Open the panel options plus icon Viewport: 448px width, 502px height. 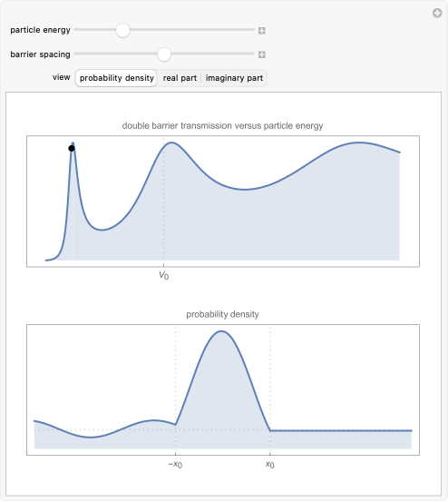click(437, 13)
